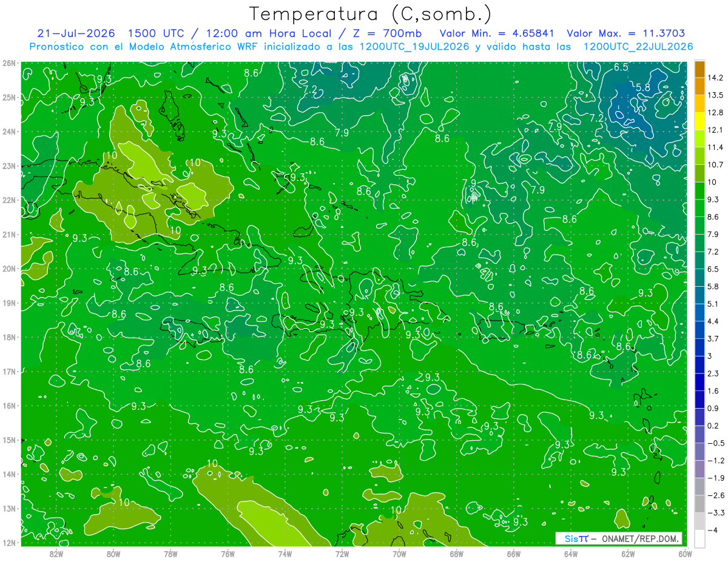Click the 5.1 value on the color scale

pyautogui.click(x=713, y=304)
